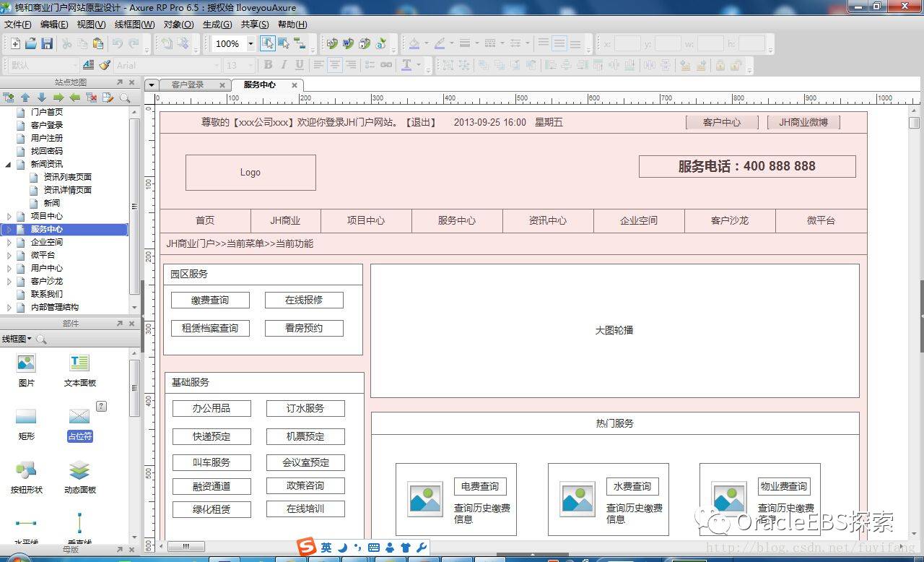Open the 帮助(H) menu
924x562 pixels.
[x=292, y=25]
